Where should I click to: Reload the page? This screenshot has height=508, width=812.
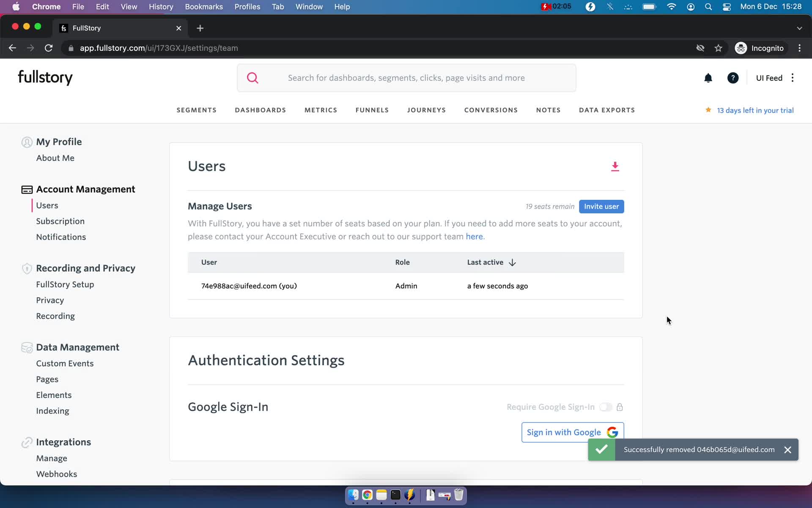(49, 48)
